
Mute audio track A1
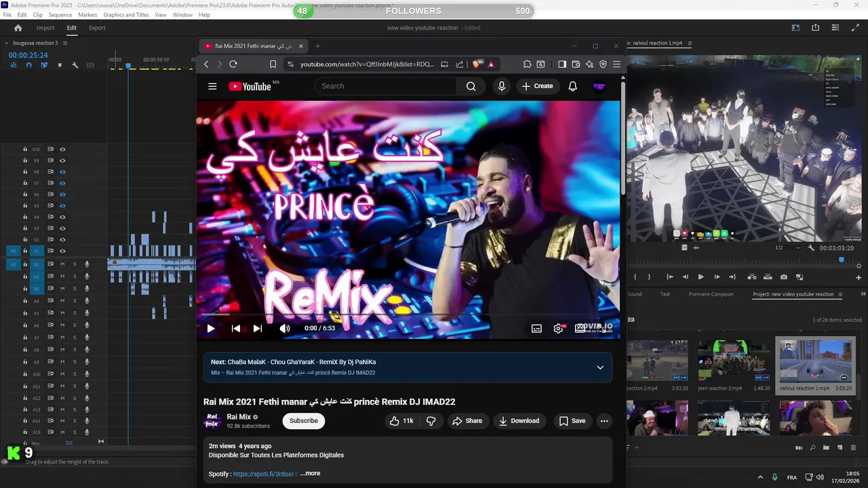click(62, 264)
